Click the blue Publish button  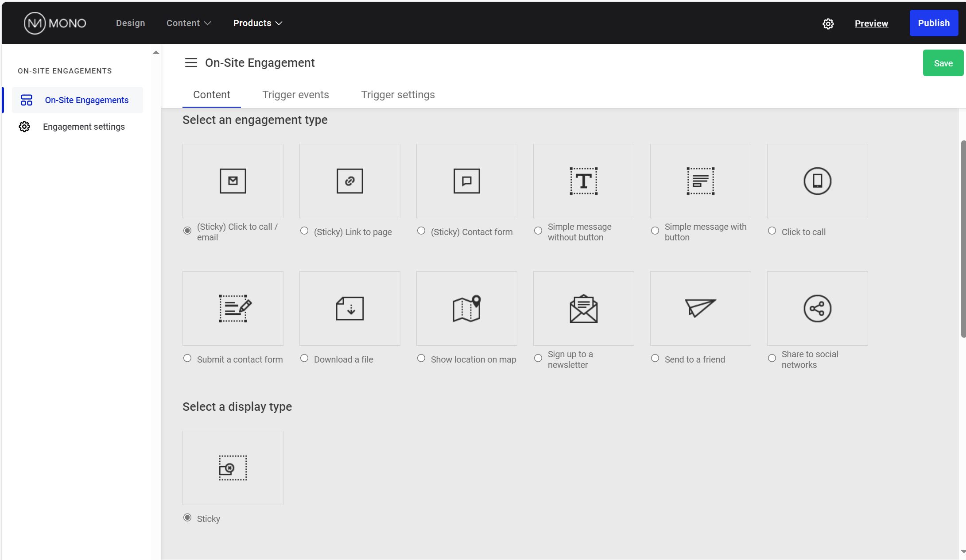click(x=934, y=23)
